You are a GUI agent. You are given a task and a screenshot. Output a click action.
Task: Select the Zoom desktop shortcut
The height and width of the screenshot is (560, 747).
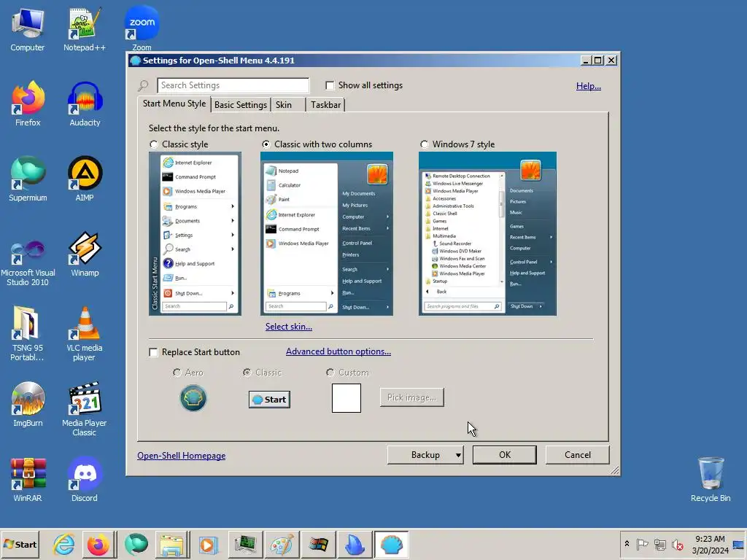(x=142, y=28)
